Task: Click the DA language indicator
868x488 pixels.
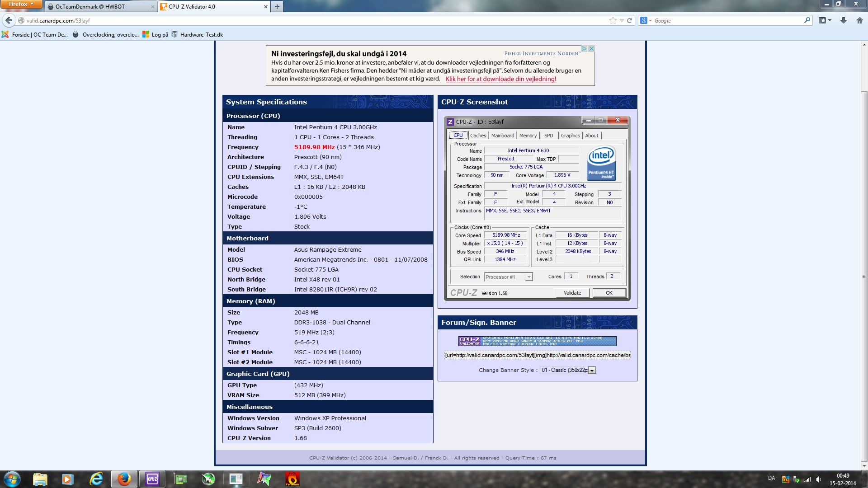Action: click(x=771, y=478)
